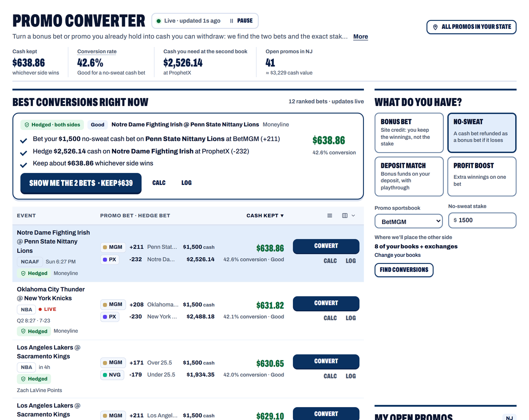Image resolution: width=529 pixels, height=420 pixels.
Task: Convert the Lakers $629.10 row
Action: pyautogui.click(x=326, y=414)
